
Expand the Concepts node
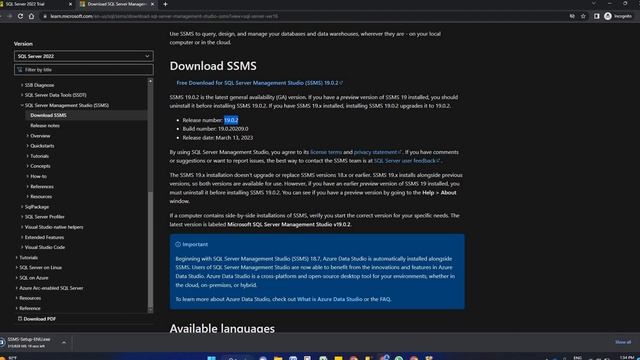28,166
